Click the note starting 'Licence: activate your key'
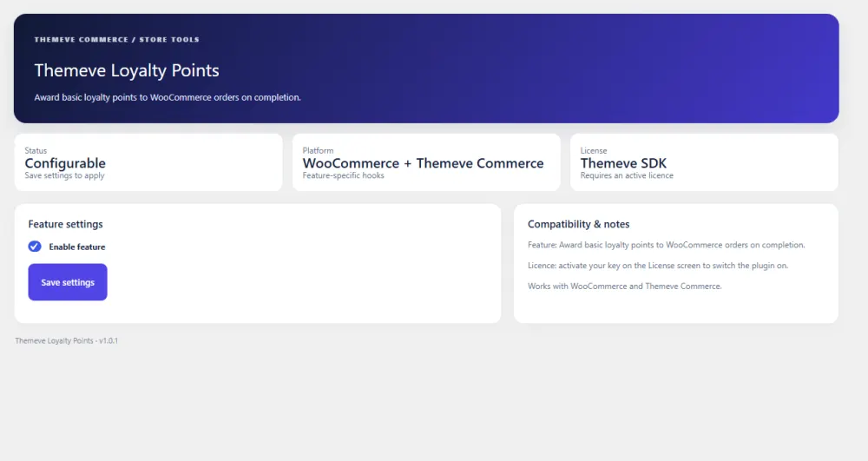868x461 pixels. pyautogui.click(x=658, y=266)
